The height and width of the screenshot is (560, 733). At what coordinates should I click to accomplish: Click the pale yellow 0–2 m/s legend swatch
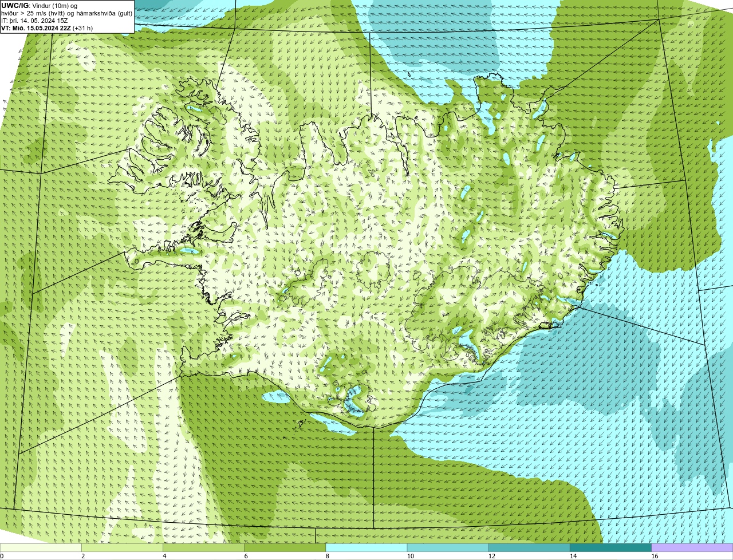click(x=41, y=548)
